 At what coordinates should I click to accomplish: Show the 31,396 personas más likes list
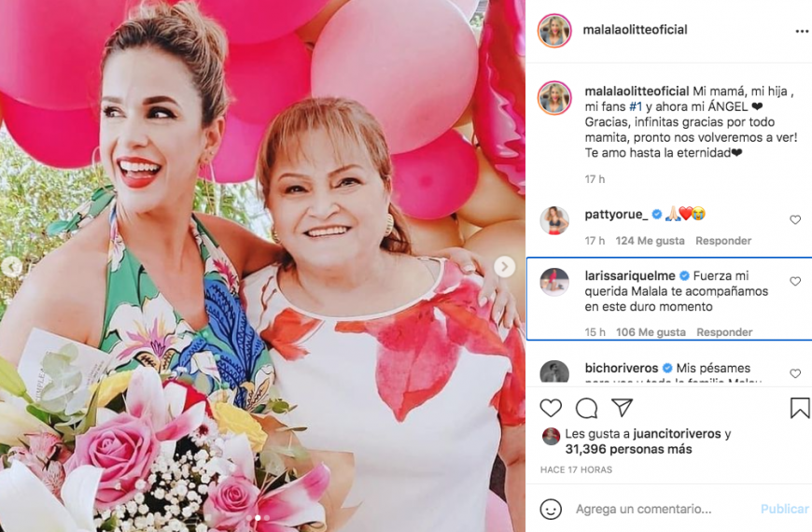coord(629,449)
